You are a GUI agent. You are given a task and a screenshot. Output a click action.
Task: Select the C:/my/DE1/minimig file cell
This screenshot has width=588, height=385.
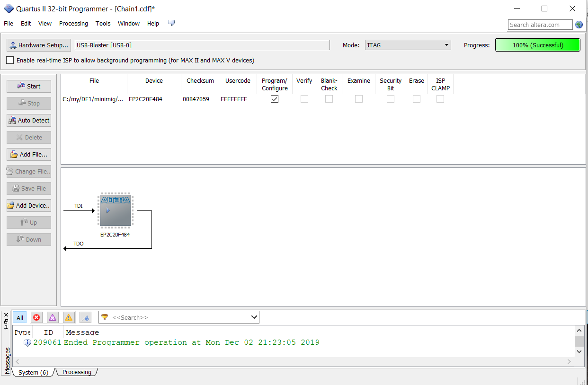(x=93, y=99)
